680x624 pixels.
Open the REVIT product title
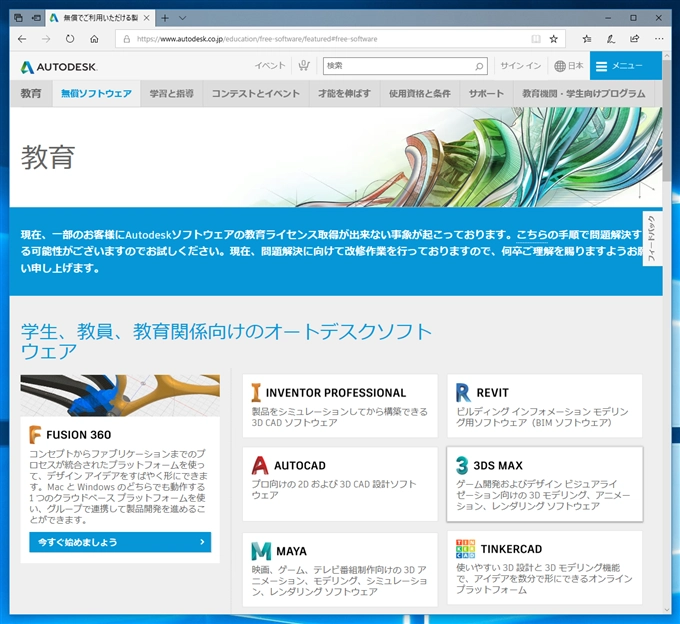click(x=492, y=393)
